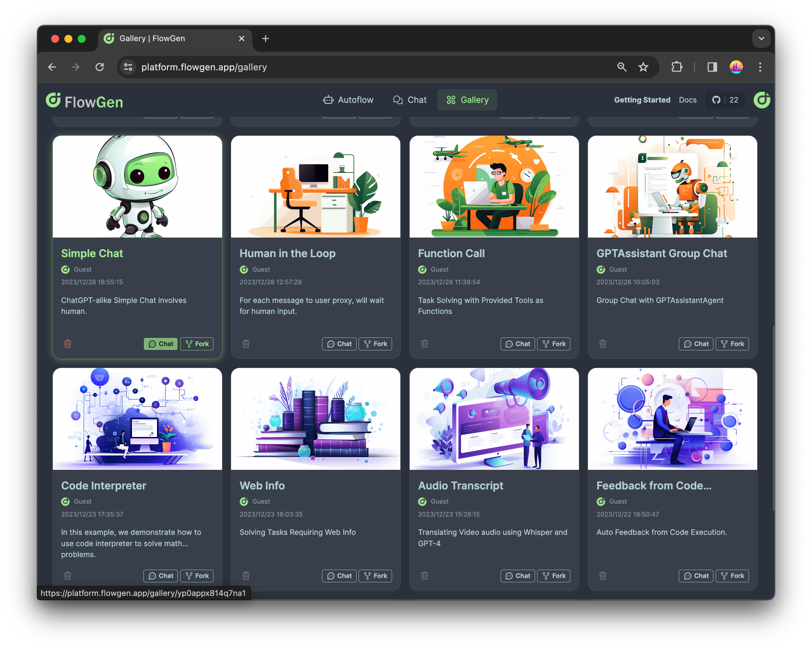
Task: Bookmark this page with the star icon
Action: (643, 67)
